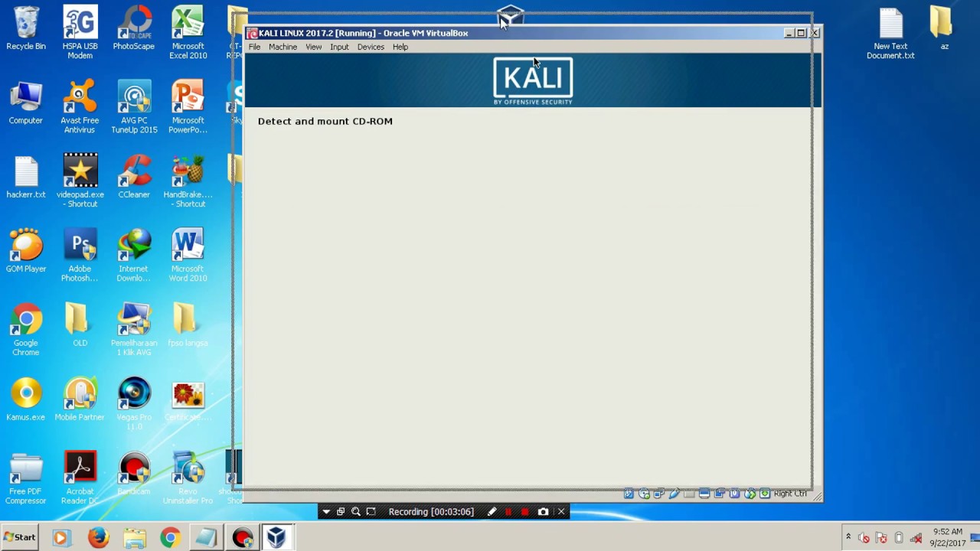The width and height of the screenshot is (980, 551).
Task: Show hidden tray icons with the arrow
Action: coord(848,536)
